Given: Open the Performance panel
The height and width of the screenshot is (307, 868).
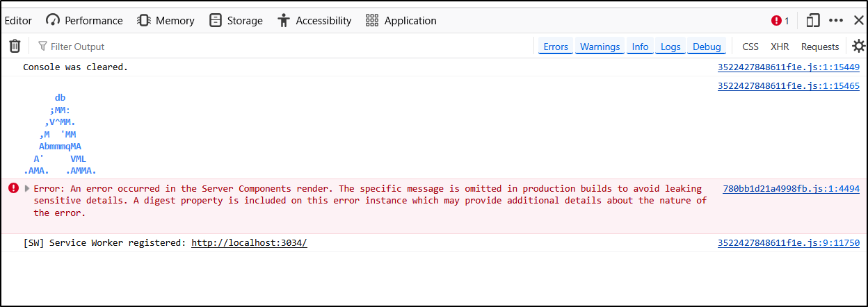Looking at the screenshot, I should [x=84, y=21].
